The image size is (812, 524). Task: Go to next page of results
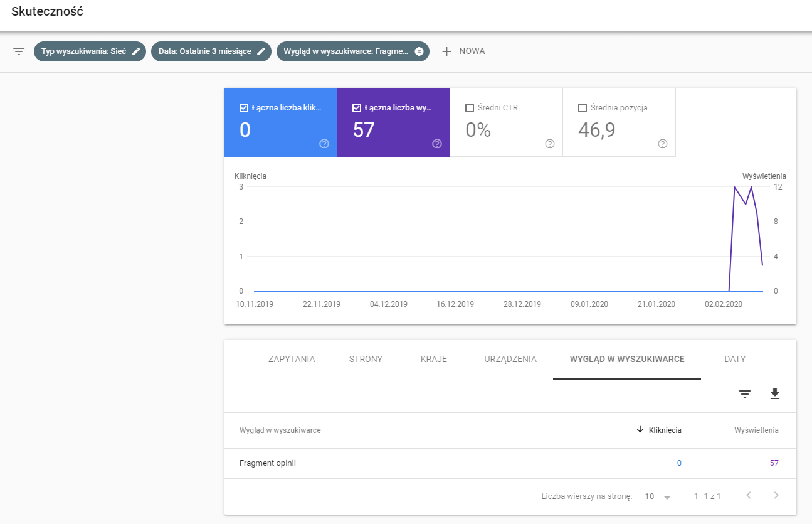click(776, 496)
